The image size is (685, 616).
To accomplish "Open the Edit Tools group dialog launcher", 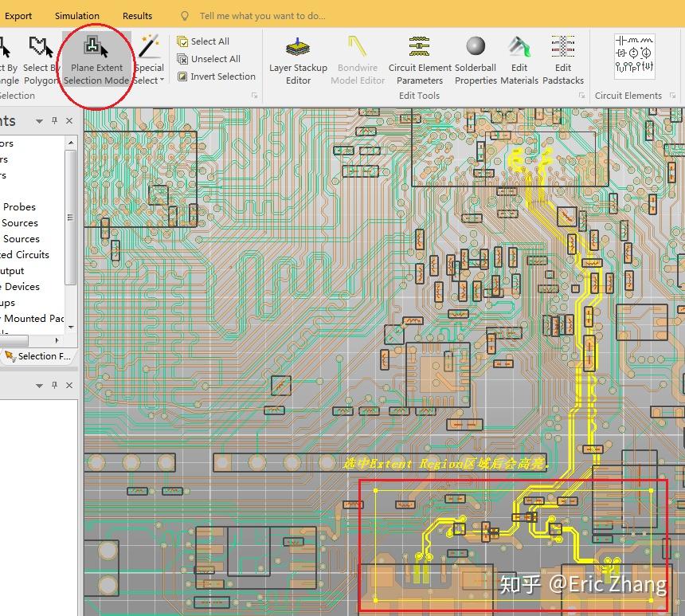I will point(581,96).
